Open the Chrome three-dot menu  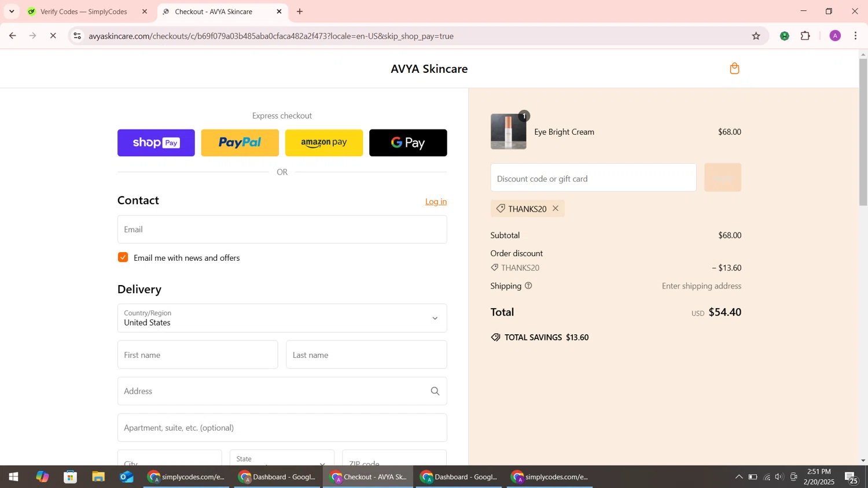(856, 36)
